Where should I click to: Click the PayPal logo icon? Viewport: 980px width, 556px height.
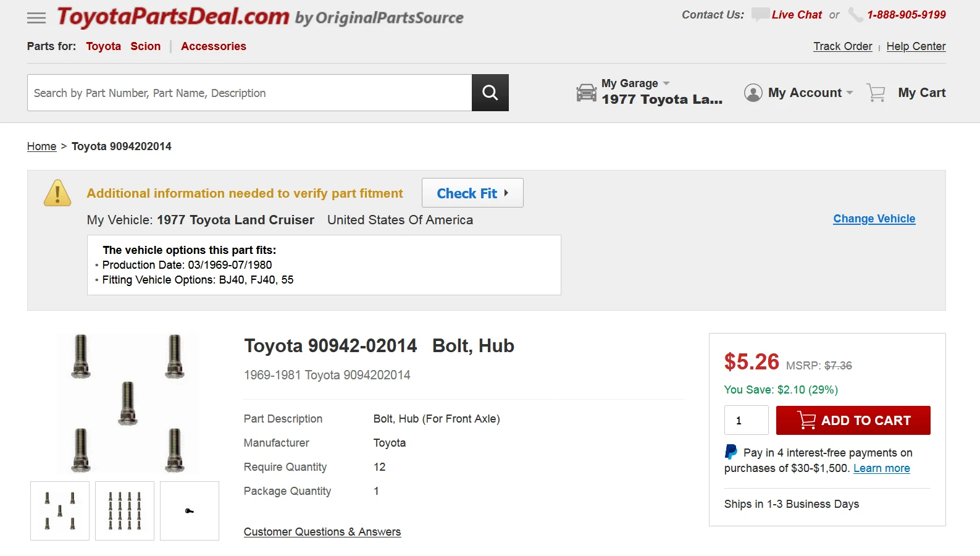[731, 452]
